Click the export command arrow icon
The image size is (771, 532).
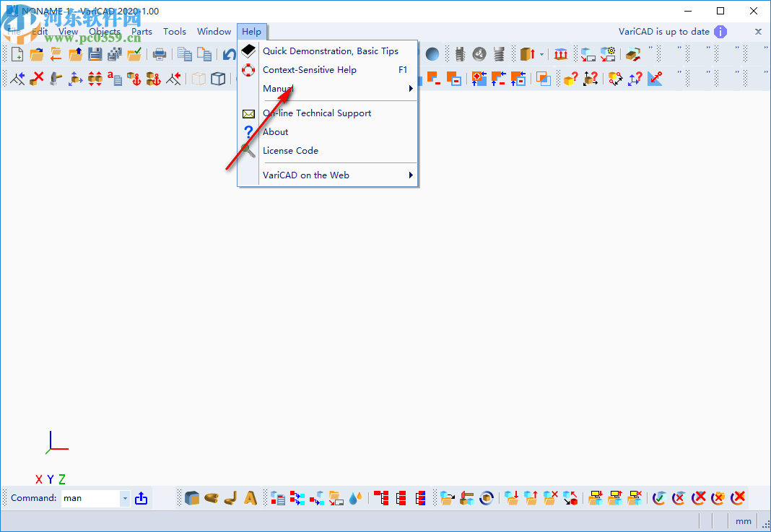click(x=141, y=498)
